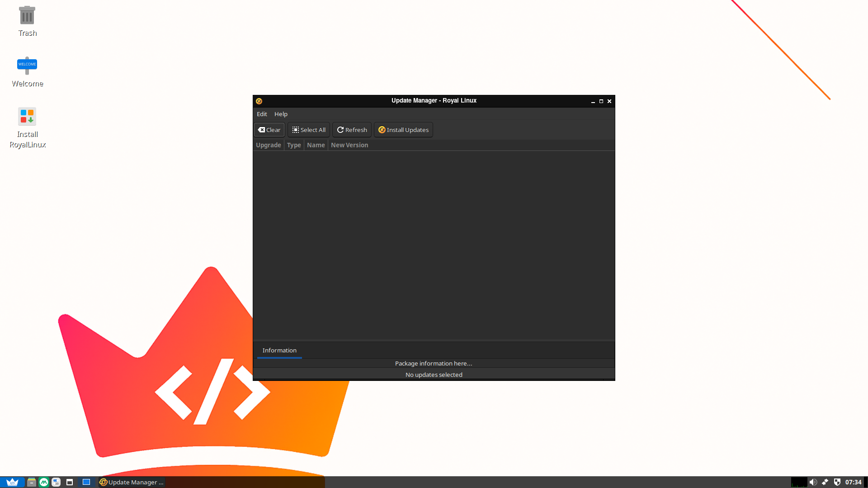The width and height of the screenshot is (868, 488).
Task: Open the Help menu
Action: tap(281, 114)
